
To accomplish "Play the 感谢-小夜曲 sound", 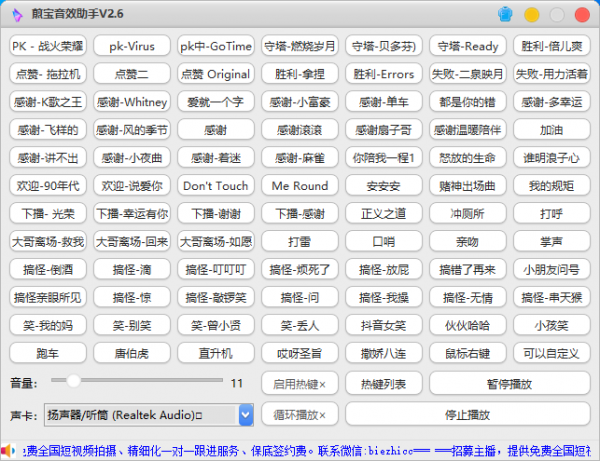I will pos(132,158).
